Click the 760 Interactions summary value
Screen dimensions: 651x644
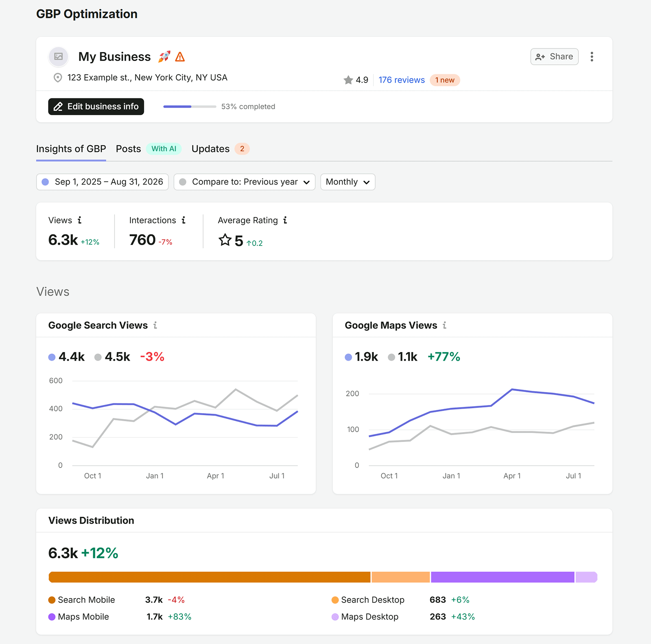click(142, 240)
